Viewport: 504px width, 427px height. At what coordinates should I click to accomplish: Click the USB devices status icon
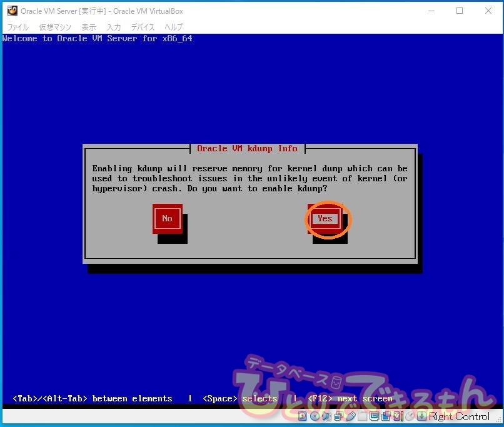pos(350,416)
